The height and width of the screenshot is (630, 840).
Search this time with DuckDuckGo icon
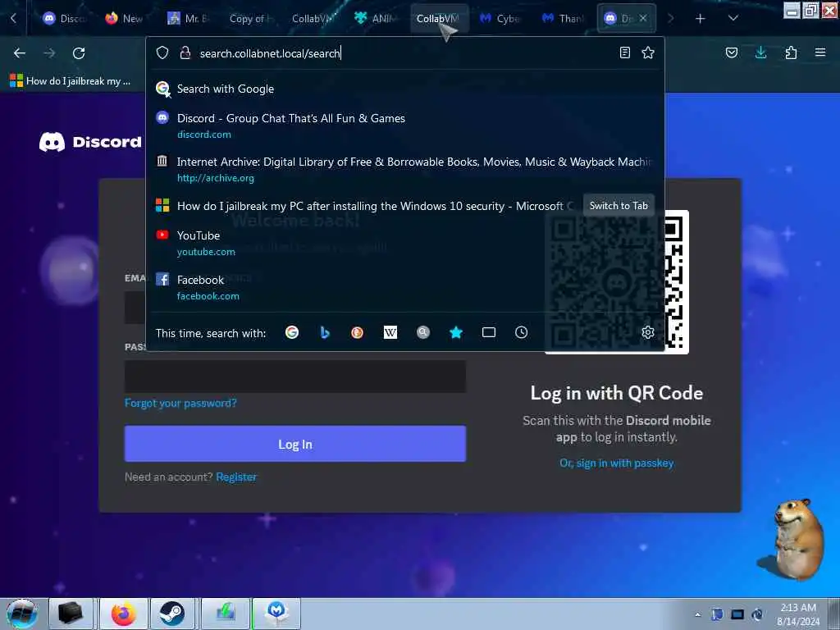tap(358, 333)
